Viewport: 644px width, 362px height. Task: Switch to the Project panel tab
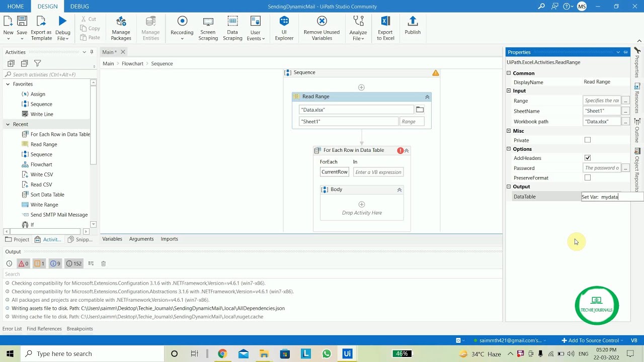[x=17, y=239]
